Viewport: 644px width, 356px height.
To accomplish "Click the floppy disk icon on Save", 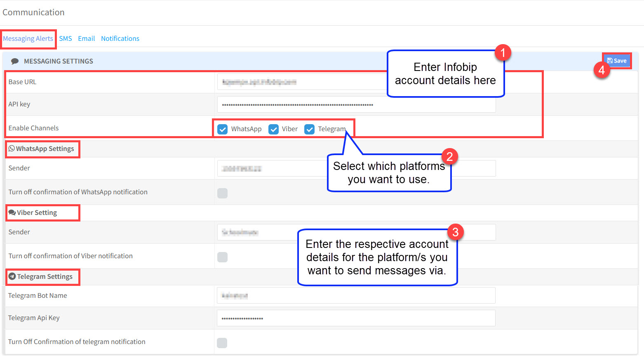I will click(x=610, y=61).
